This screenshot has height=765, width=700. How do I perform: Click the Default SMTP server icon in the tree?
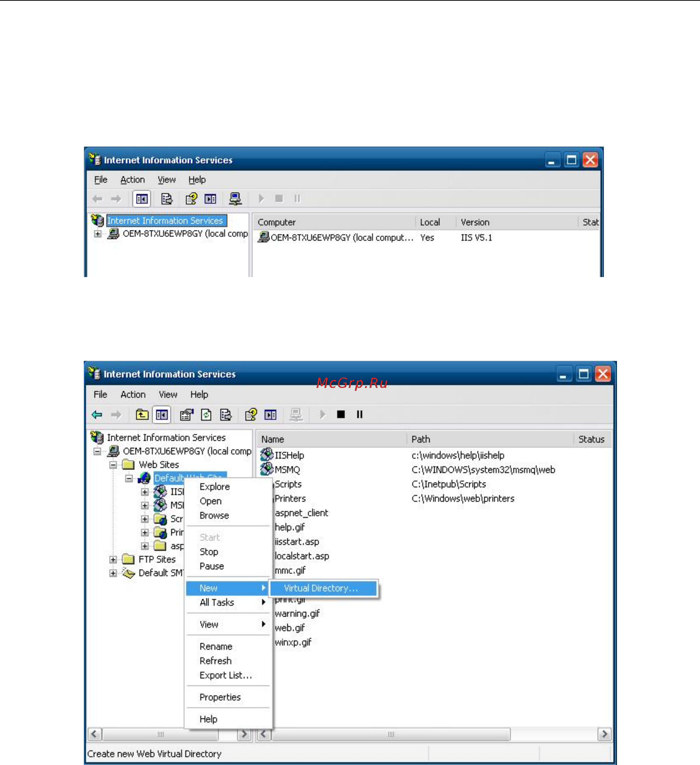pos(129,573)
